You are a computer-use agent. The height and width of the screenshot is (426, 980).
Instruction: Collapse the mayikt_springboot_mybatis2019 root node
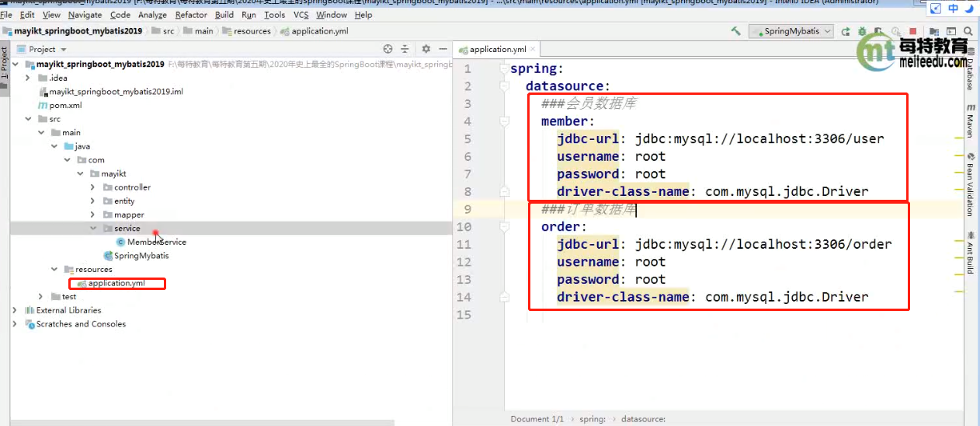click(17, 64)
